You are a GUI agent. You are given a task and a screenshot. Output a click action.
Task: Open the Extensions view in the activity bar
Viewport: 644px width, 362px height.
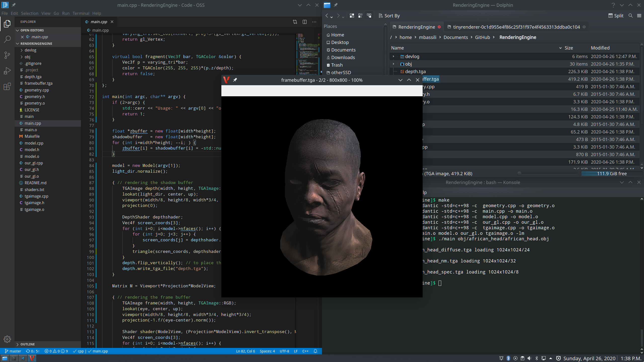tap(7, 86)
